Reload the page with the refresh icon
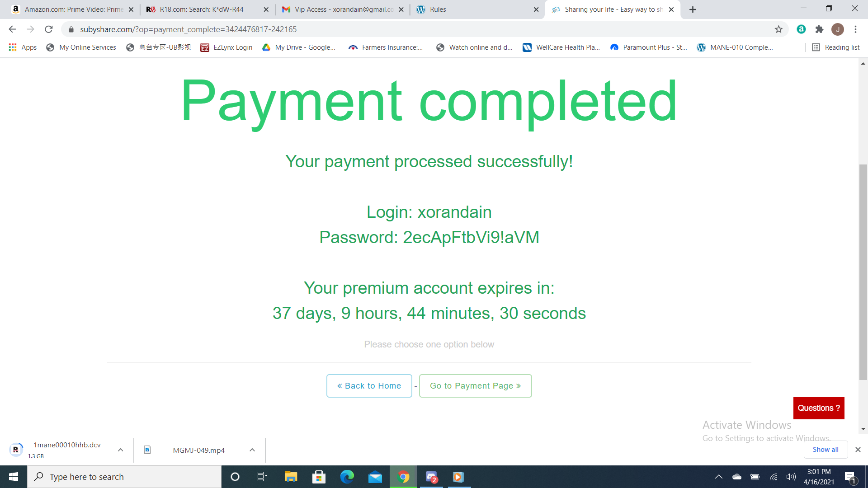Viewport: 868px width, 488px height. 49,29
